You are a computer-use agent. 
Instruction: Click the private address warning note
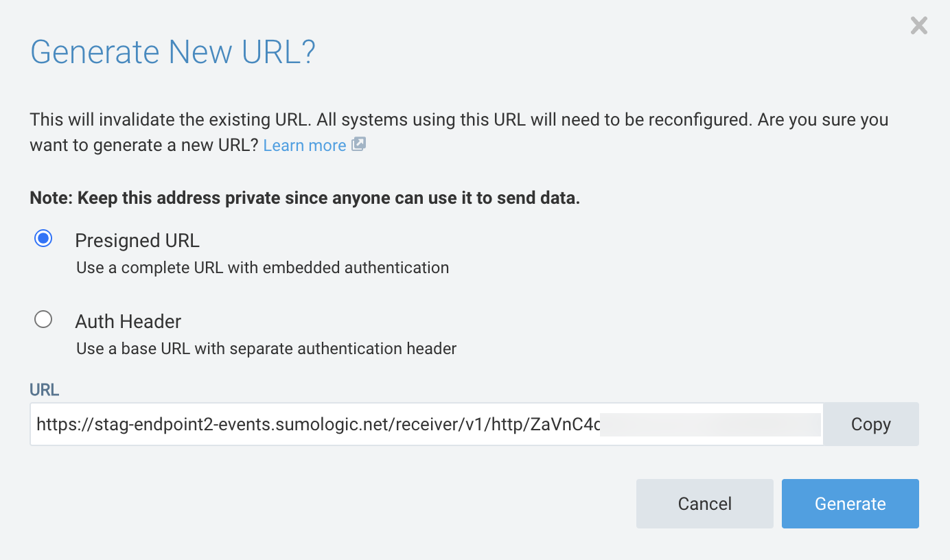306,198
